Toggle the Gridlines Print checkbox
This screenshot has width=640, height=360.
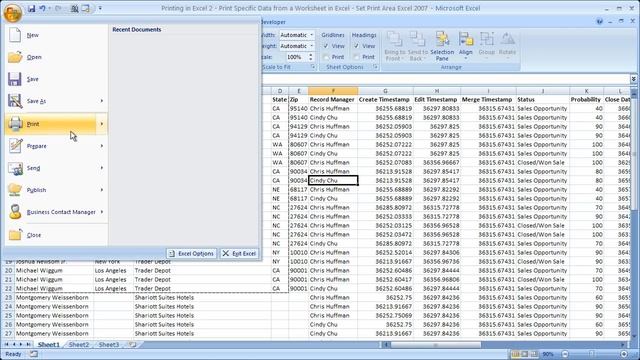click(x=326, y=57)
